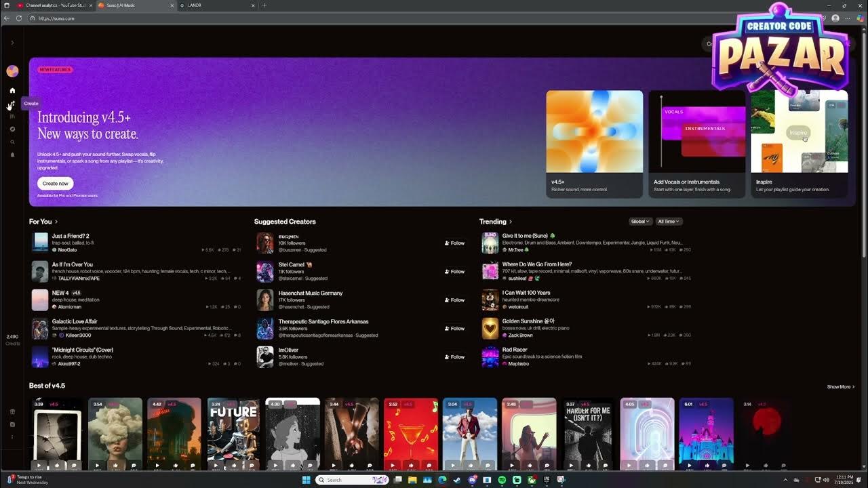Screen dimensions: 868x488
Task: Open trending song Rad Racer
Action: click(515, 350)
